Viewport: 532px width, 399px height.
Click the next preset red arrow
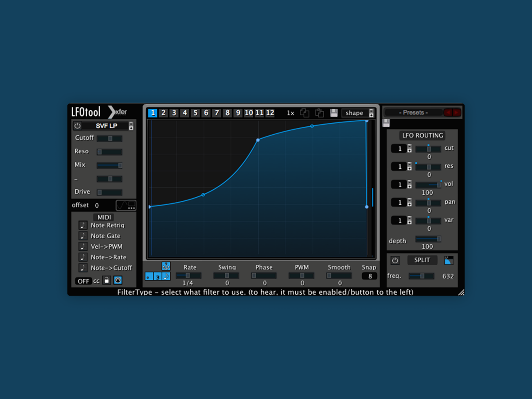[x=457, y=113]
